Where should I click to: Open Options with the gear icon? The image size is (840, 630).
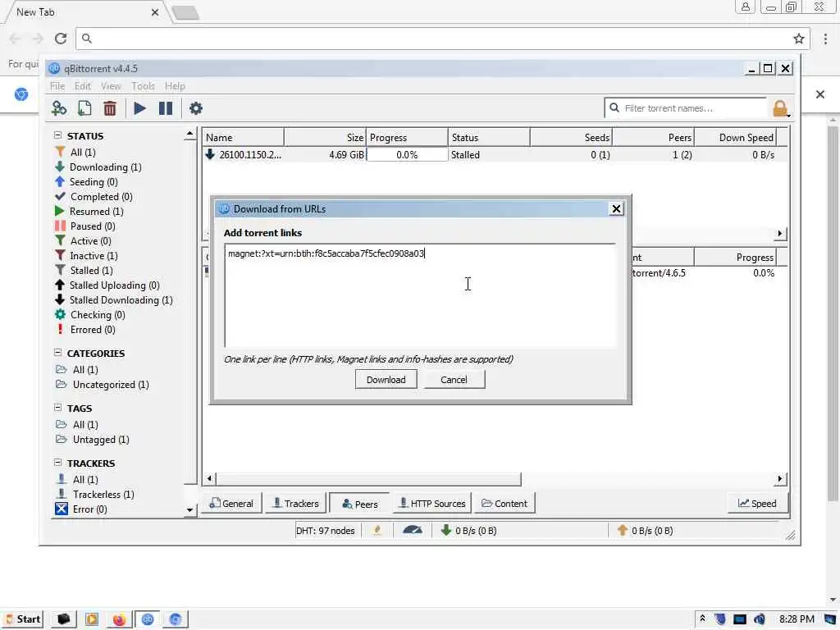[x=196, y=108]
